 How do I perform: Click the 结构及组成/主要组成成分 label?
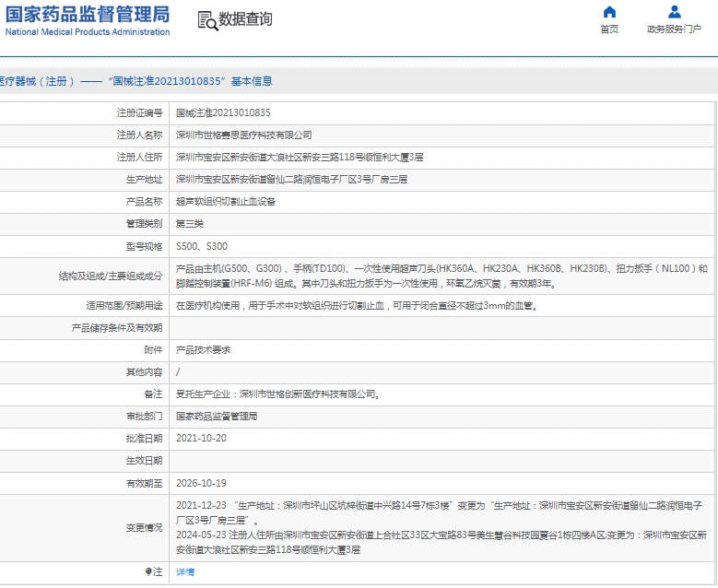(x=111, y=276)
